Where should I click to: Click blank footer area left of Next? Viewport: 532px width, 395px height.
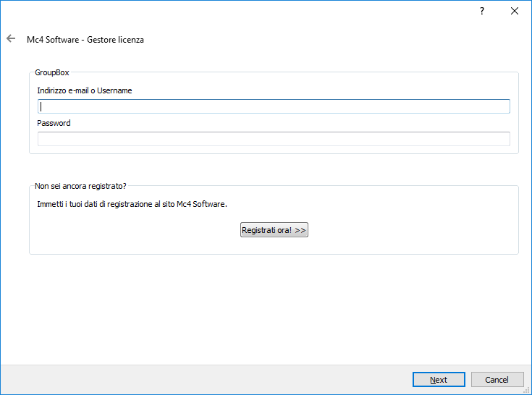click(217, 380)
